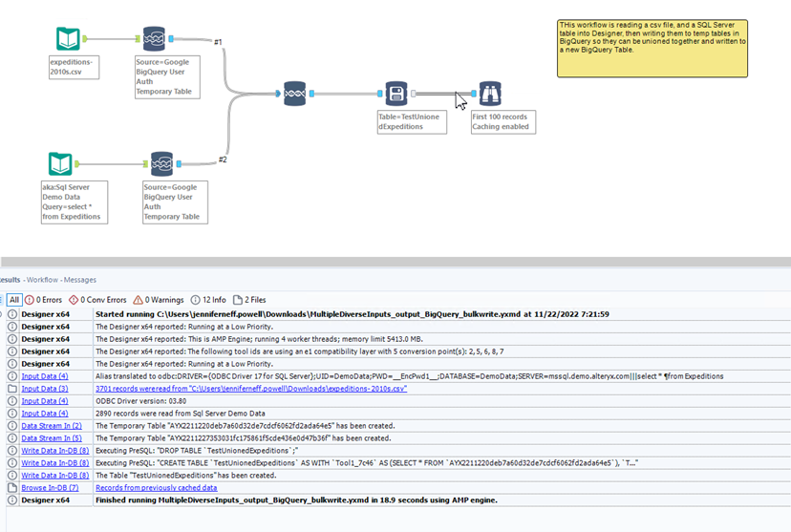
Task: Select the e1 compatibility layer message
Action: 300,351
